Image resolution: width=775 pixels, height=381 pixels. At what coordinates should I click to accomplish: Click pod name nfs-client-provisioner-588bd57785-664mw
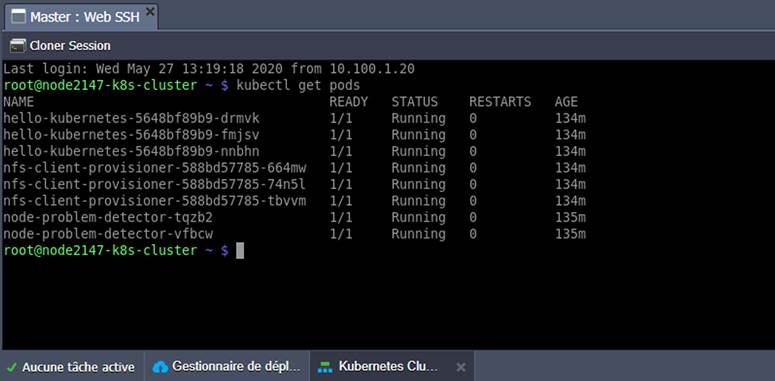click(x=155, y=168)
